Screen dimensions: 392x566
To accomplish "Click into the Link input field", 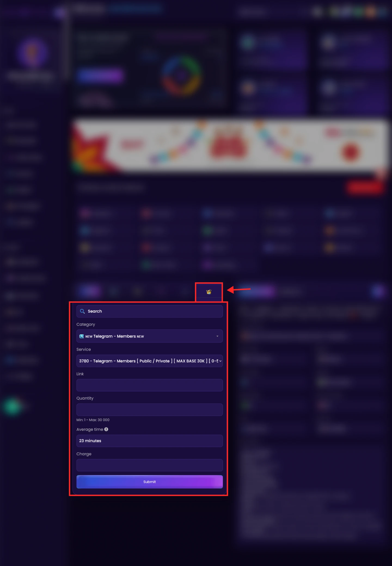I will click(x=149, y=385).
